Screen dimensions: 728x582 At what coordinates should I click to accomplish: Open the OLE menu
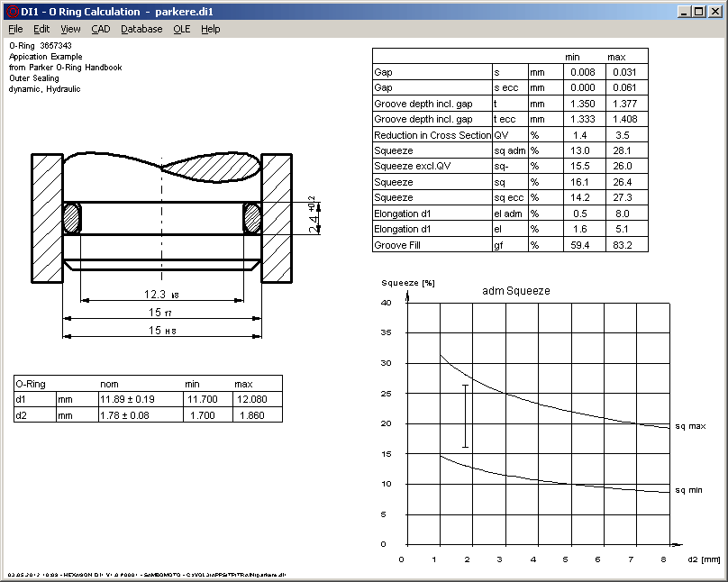(x=181, y=29)
